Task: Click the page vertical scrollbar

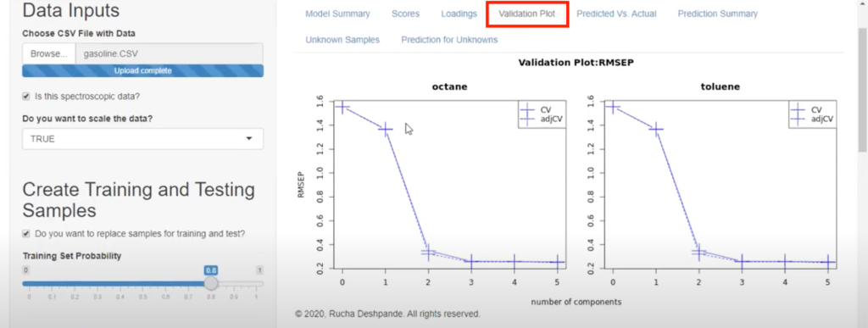Action: [x=862, y=89]
